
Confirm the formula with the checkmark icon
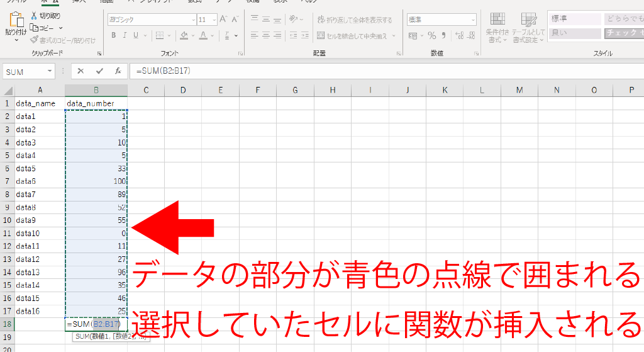point(99,71)
